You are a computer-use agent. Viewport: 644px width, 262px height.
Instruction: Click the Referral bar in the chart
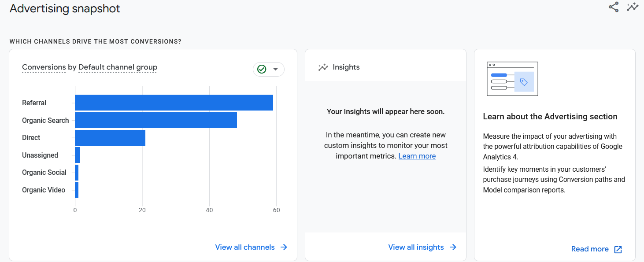pos(174,103)
